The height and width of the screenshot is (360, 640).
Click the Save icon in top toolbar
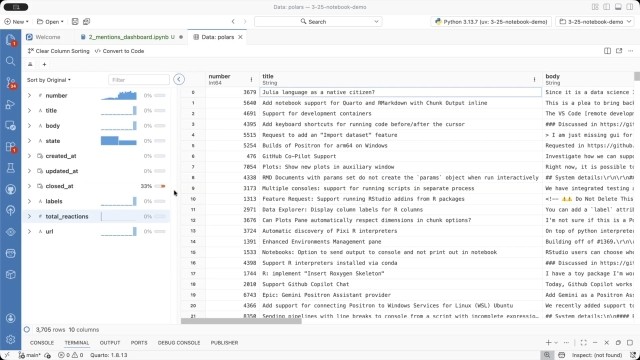(x=75, y=22)
